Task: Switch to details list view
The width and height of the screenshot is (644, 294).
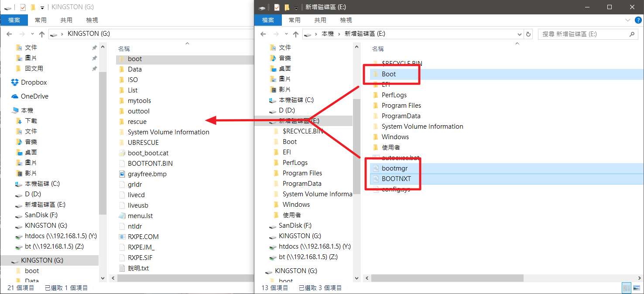Action: pos(627,288)
